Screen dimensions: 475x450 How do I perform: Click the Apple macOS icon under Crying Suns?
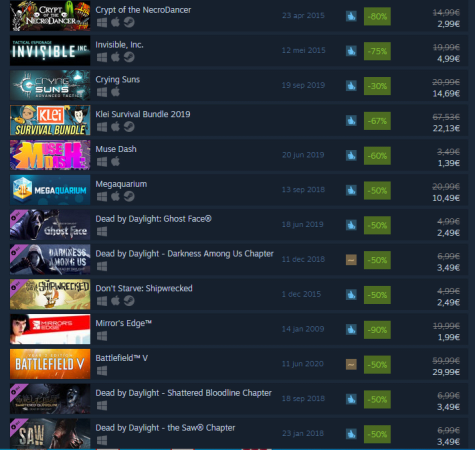point(115,92)
